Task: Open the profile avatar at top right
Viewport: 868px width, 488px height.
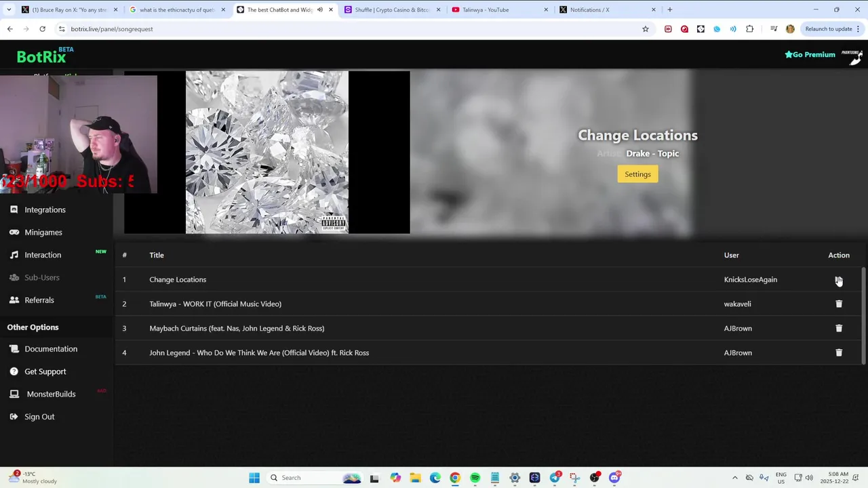Action: pyautogui.click(x=853, y=56)
